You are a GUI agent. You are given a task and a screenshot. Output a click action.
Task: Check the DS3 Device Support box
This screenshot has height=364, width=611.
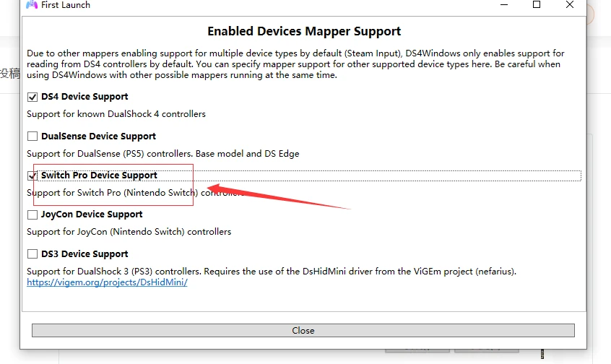(x=32, y=254)
